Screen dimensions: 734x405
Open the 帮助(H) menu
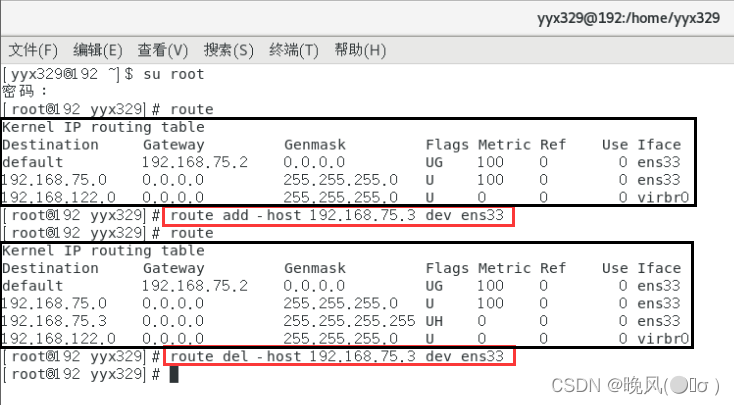coord(360,50)
